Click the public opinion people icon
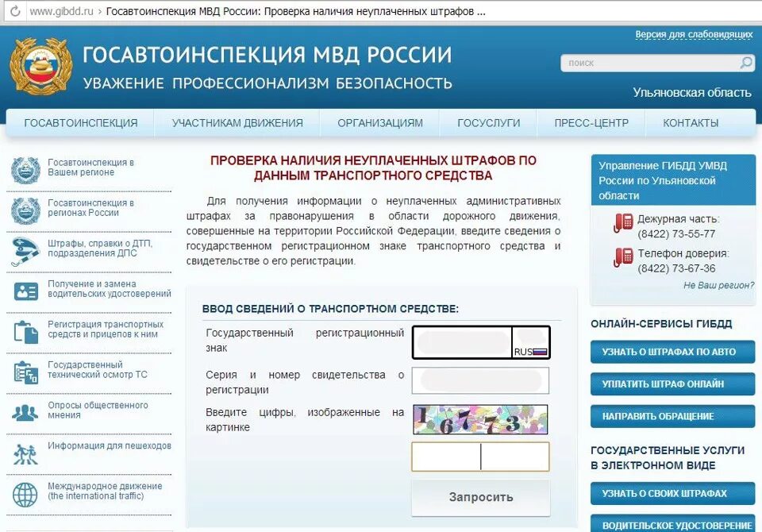 [x=25, y=413]
